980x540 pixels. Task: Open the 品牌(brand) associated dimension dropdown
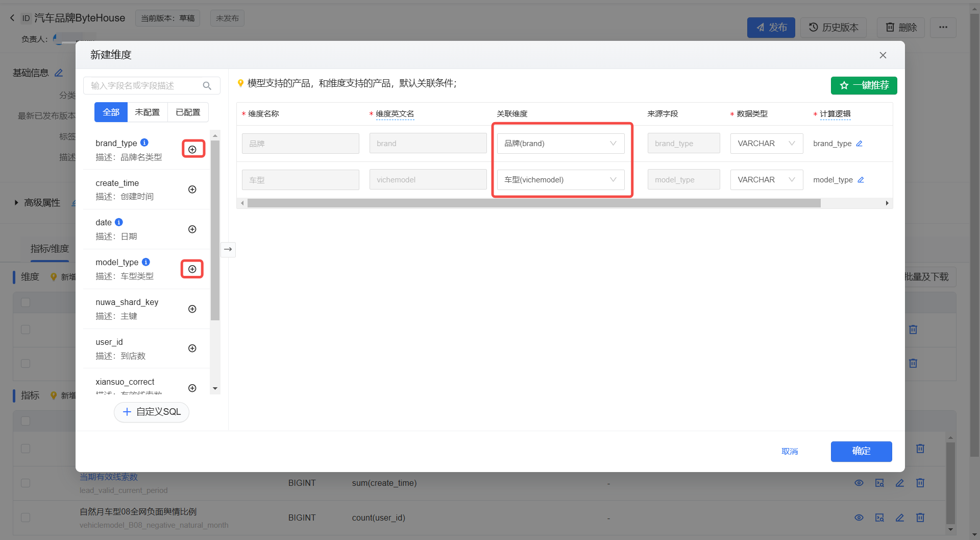coord(560,144)
